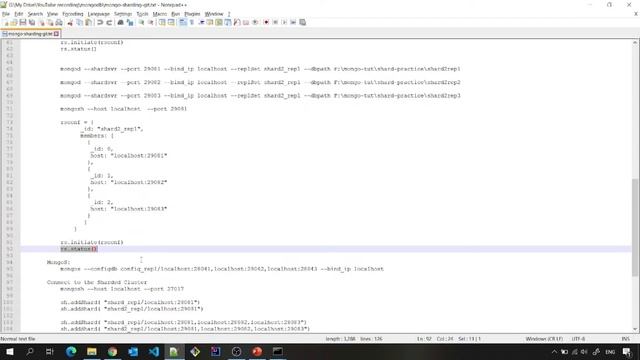
Task: Click the 'Connect to the Sharded Cluster' line
Action: pos(97,282)
